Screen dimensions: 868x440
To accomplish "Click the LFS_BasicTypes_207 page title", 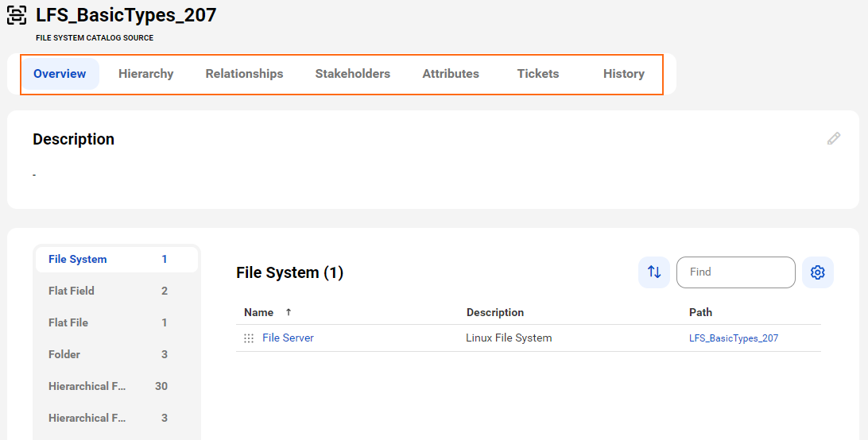I will (x=126, y=15).
